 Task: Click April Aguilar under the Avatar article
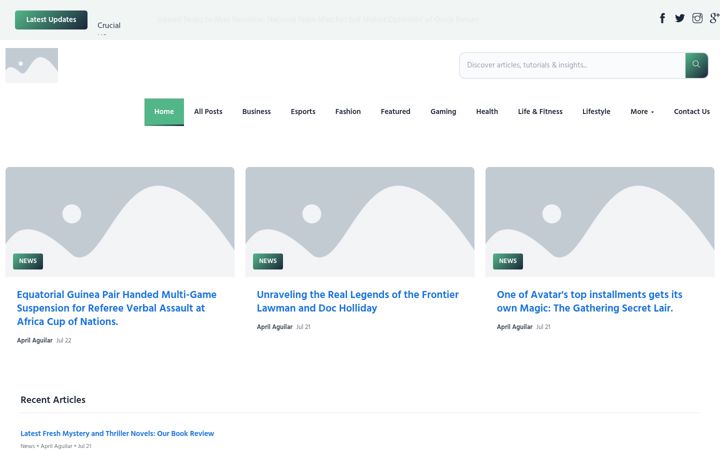coord(514,327)
